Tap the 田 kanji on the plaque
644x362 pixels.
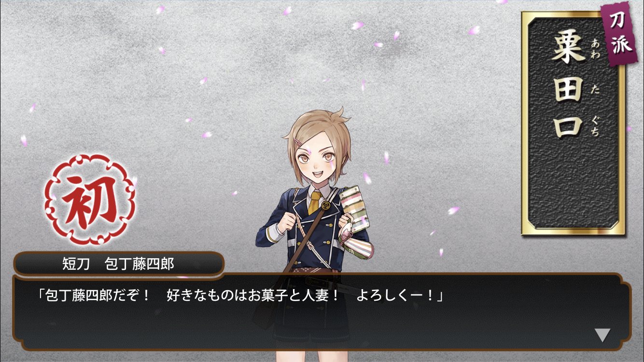[568, 86]
